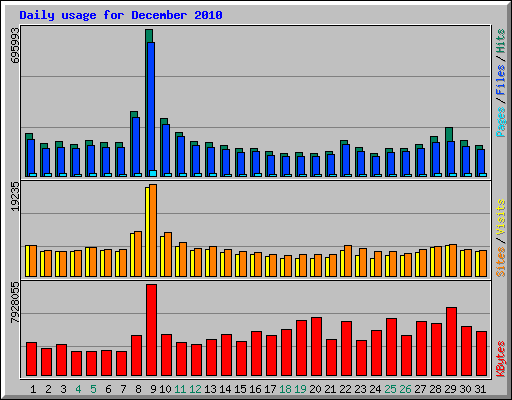Click the Pages legend label
The height and width of the screenshot is (400, 512).
[x=501, y=122]
